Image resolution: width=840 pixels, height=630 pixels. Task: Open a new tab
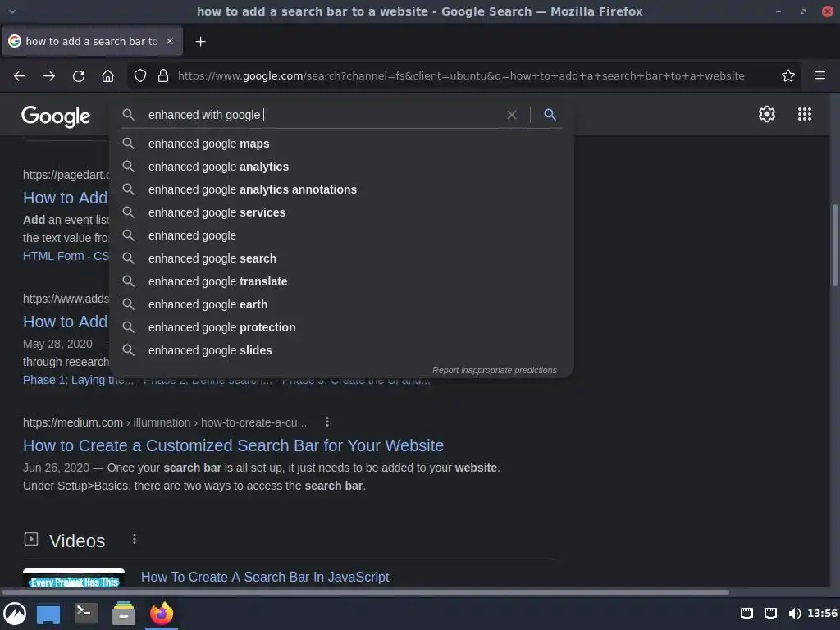point(200,41)
